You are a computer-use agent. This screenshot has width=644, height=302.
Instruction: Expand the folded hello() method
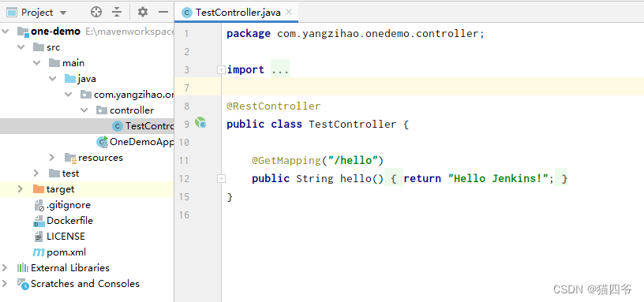(221, 179)
